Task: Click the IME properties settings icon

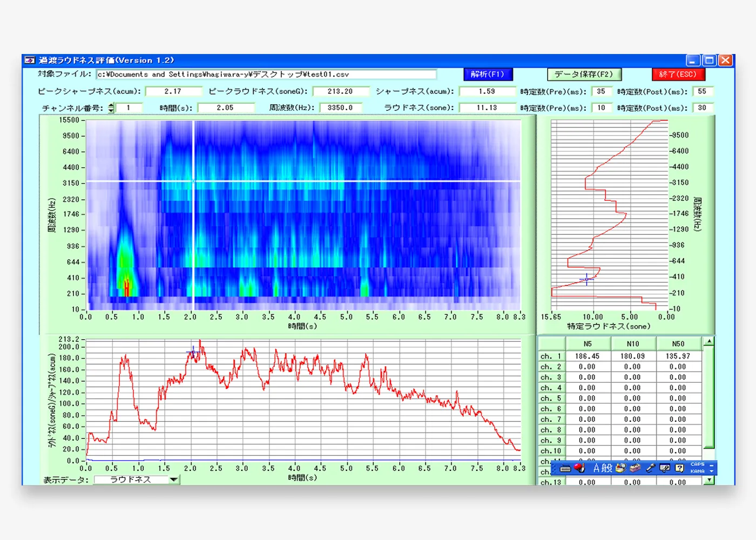Action: 665,468
